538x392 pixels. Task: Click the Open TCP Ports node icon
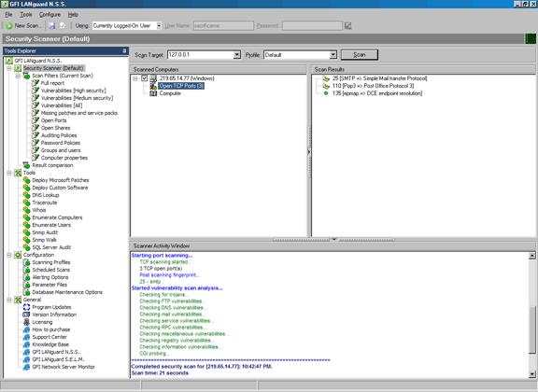tap(153, 86)
